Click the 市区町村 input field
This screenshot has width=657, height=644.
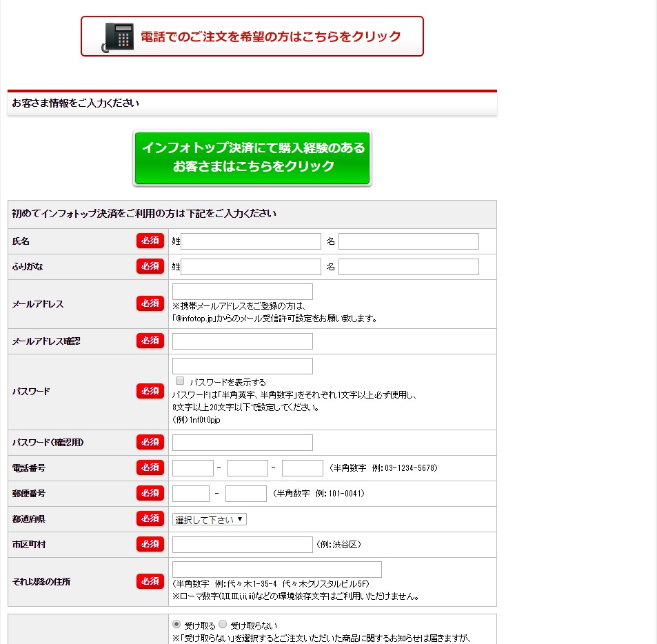point(242,545)
